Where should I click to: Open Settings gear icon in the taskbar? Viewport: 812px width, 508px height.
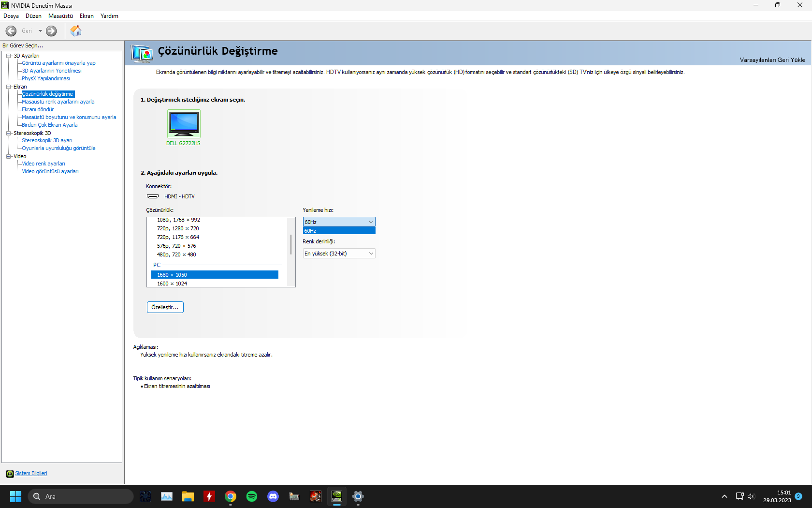pyautogui.click(x=358, y=496)
